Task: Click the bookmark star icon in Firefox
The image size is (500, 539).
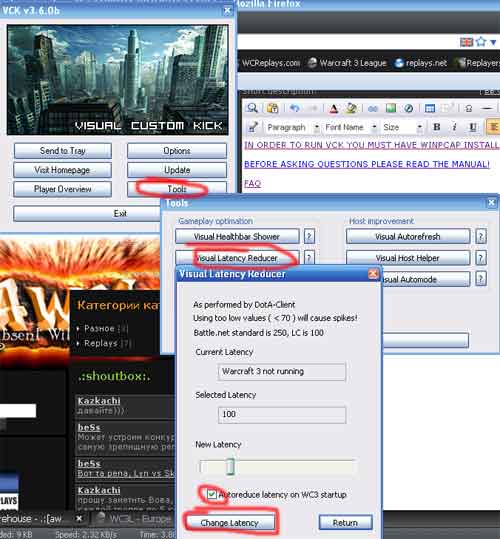Action: (x=481, y=42)
